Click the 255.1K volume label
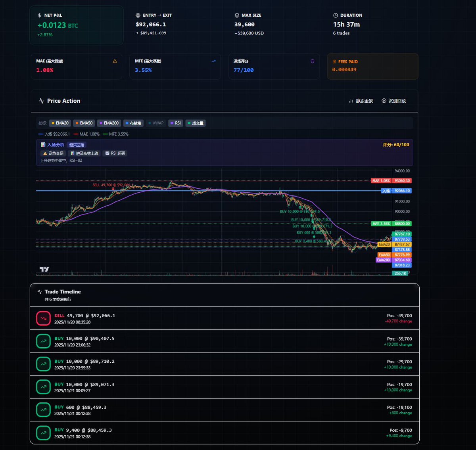Viewport: 476px width, 450px height. click(x=399, y=274)
